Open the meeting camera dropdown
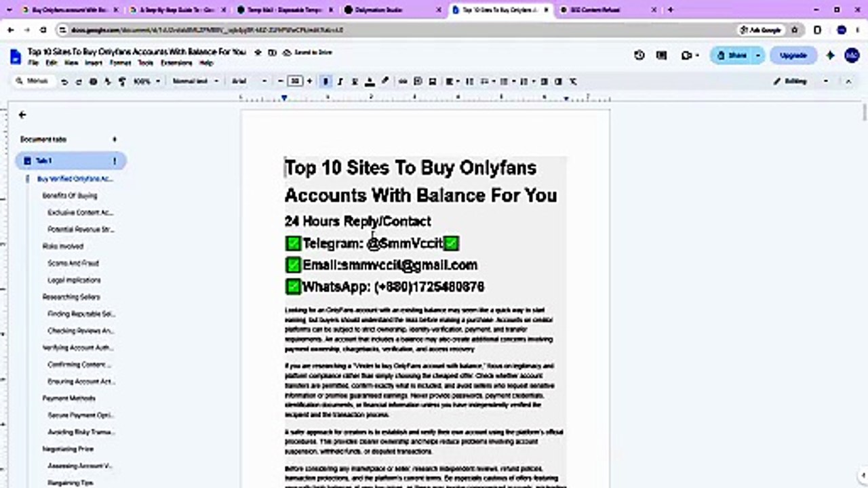The image size is (868, 488). 690,56
